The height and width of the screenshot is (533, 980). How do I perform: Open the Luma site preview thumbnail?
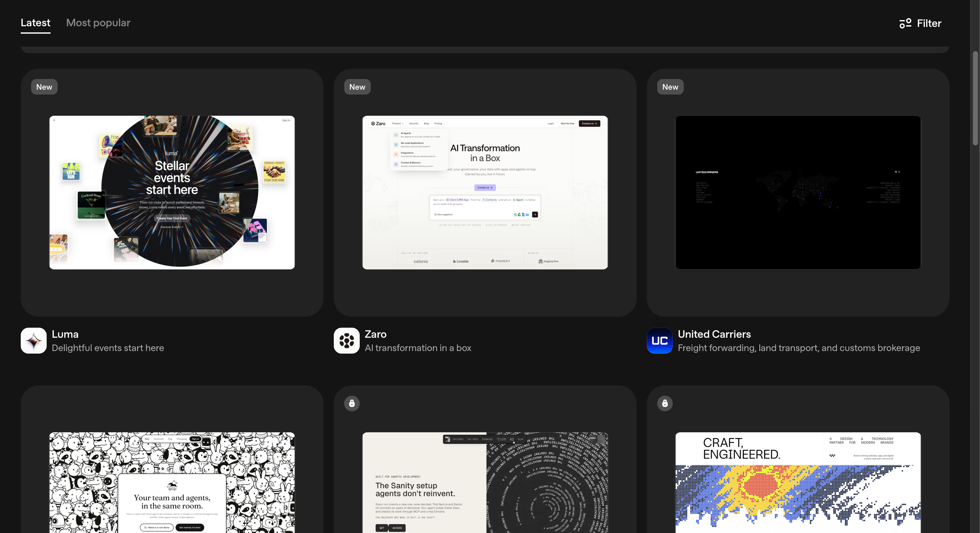[172, 192]
